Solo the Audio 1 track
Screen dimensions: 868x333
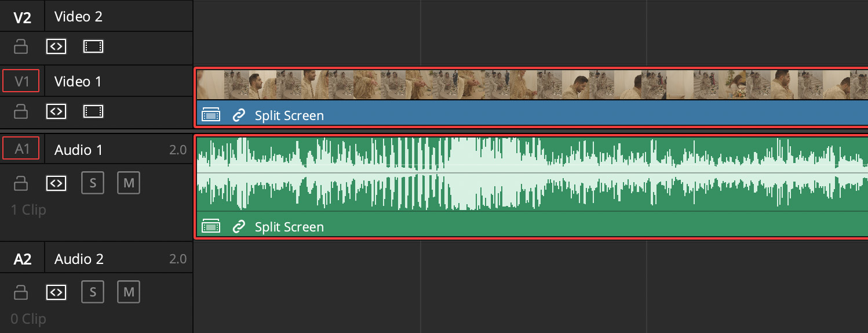pyautogui.click(x=93, y=183)
